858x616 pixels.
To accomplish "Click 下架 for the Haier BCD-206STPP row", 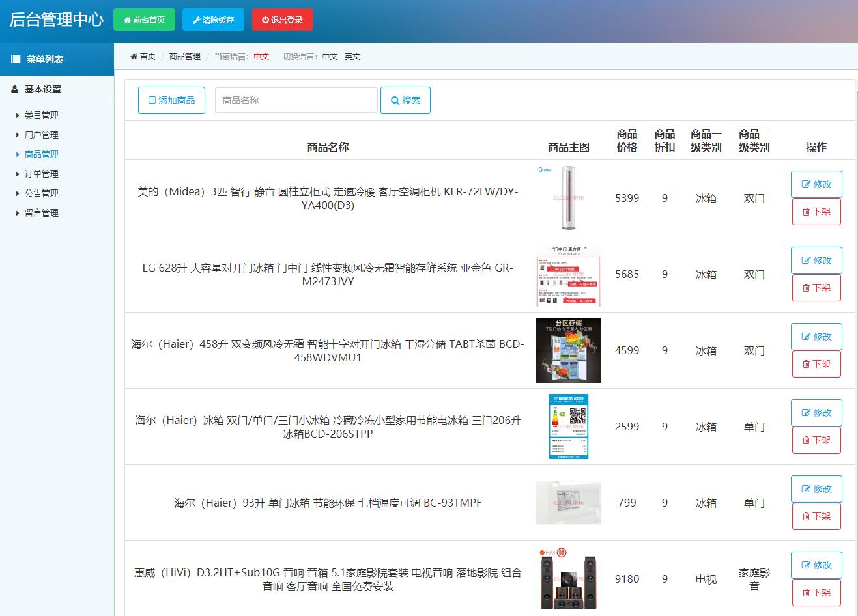I will [816, 440].
